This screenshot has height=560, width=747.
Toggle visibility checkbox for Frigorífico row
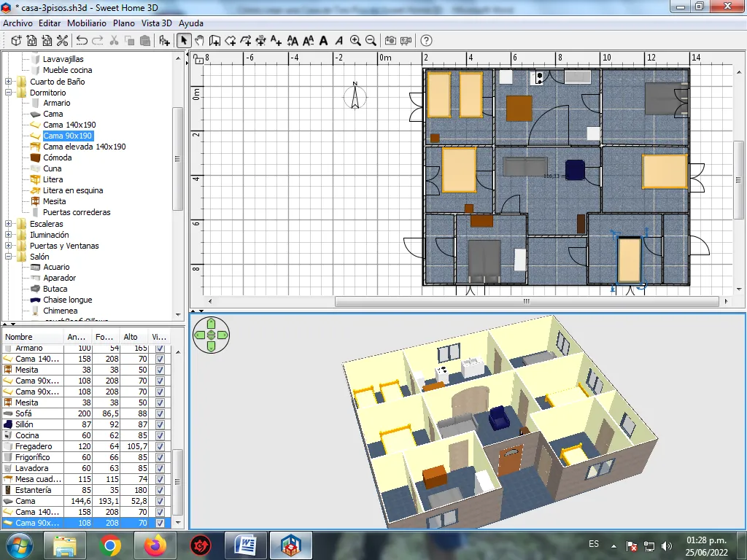160,457
